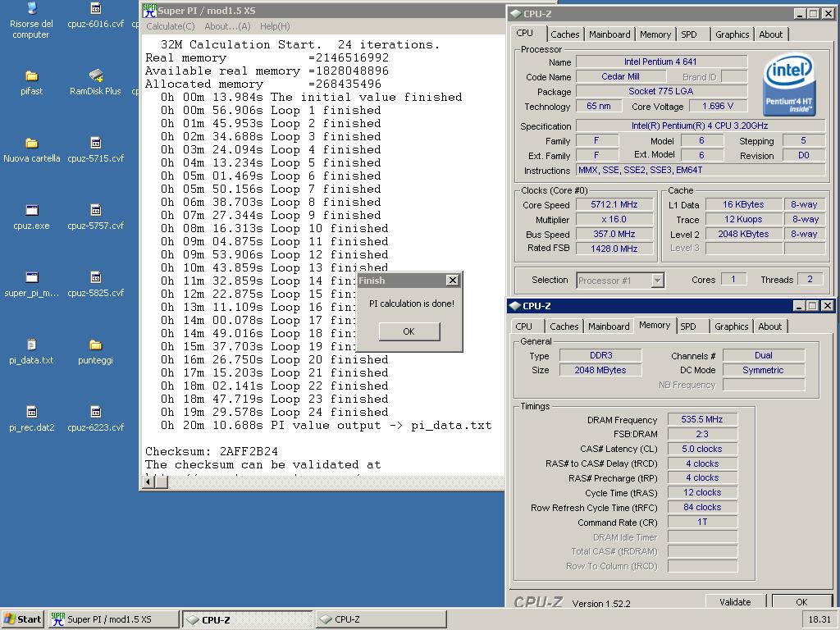Select SPD tab in lower CPU-Z window
This screenshot has height=630, width=840.
click(x=688, y=326)
